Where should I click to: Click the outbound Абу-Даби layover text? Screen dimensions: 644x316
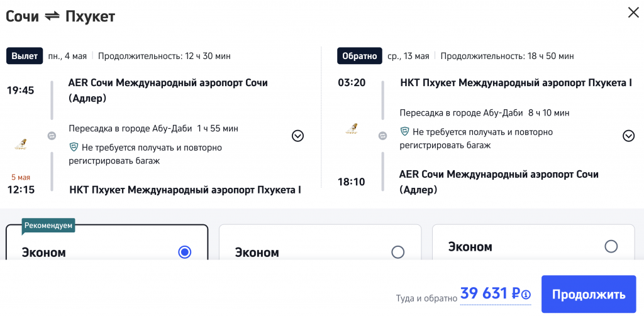tap(153, 129)
